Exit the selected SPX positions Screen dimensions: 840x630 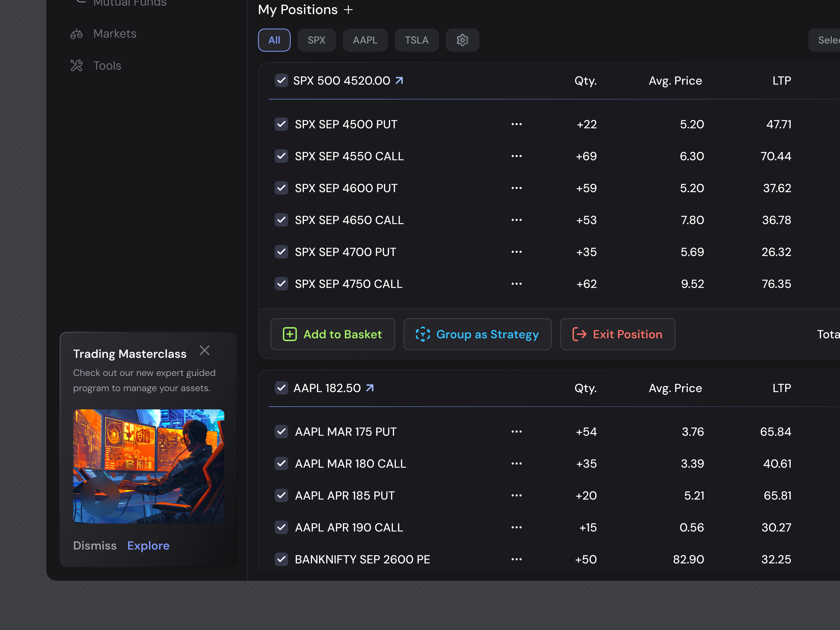[x=617, y=334]
